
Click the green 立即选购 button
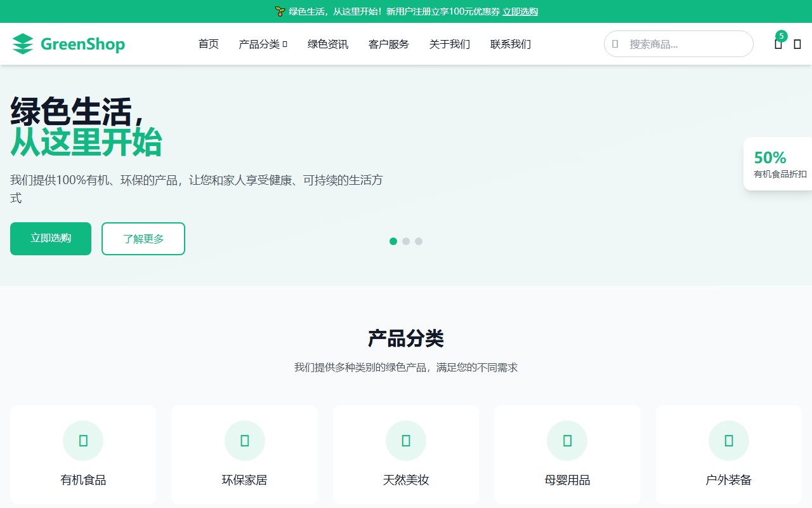tap(50, 239)
